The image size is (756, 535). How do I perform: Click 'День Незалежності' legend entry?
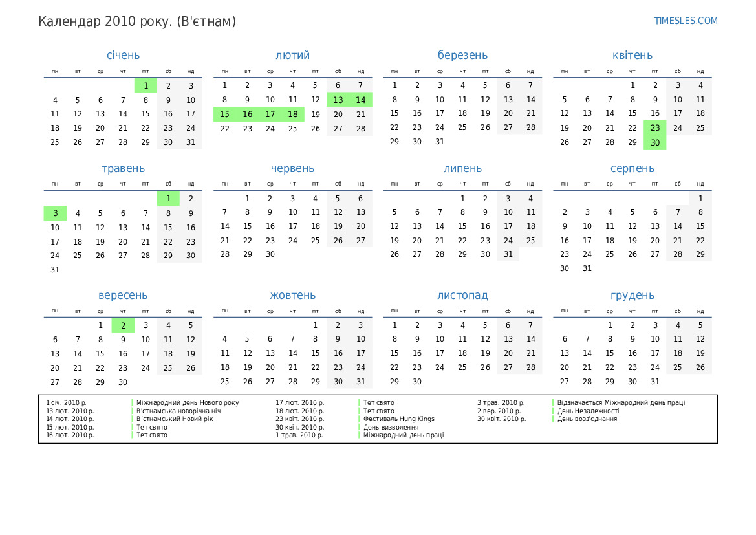tap(589, 411)
